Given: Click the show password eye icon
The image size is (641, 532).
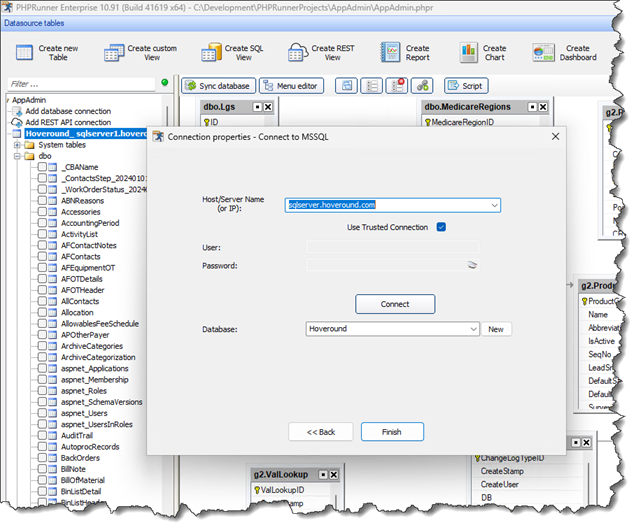Looking at the screenshot, I should [472, 266].
